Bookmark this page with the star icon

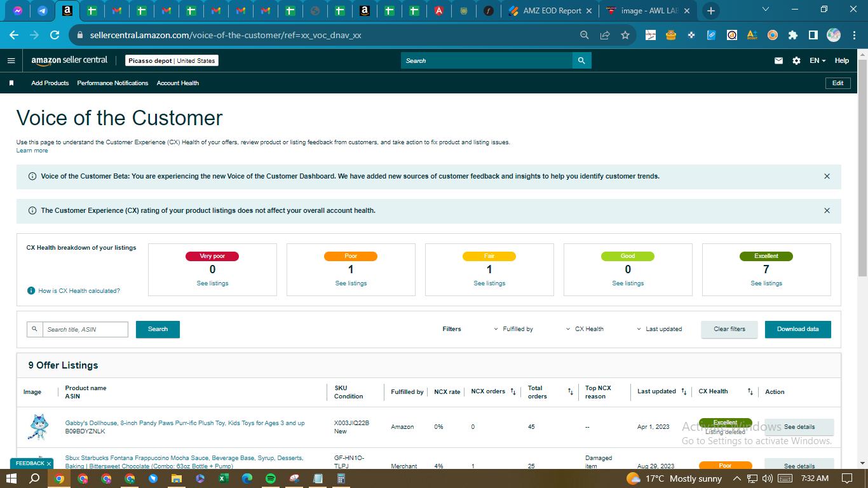coord(625,35)
